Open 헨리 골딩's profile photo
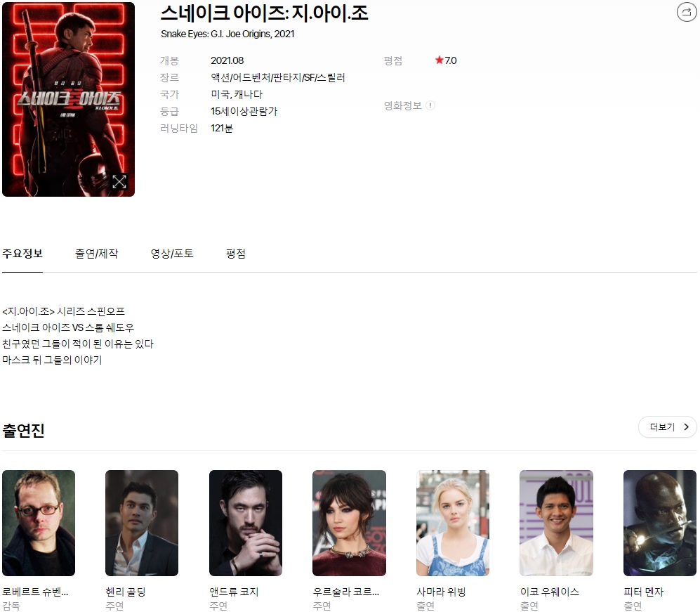 tap(142, 523)
